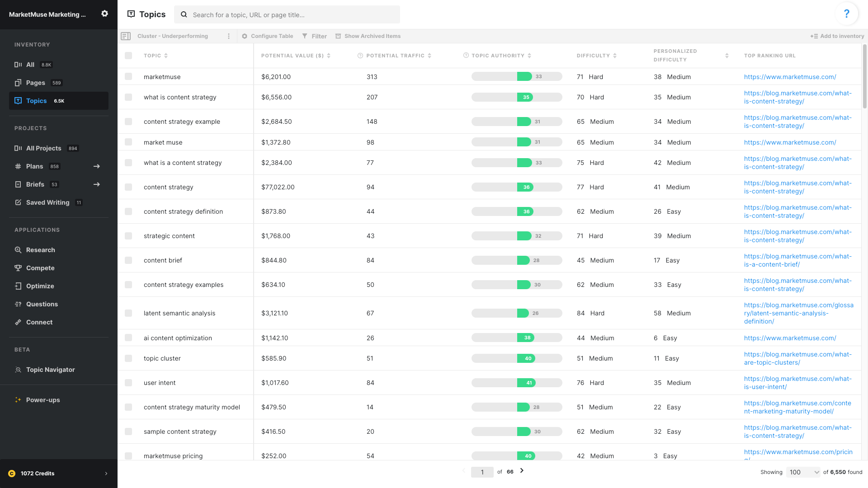Image resolution: width=868 pixels, height=488 pixels.
Task: Click the search magnifier icon
Action: [x=184, y=14]
